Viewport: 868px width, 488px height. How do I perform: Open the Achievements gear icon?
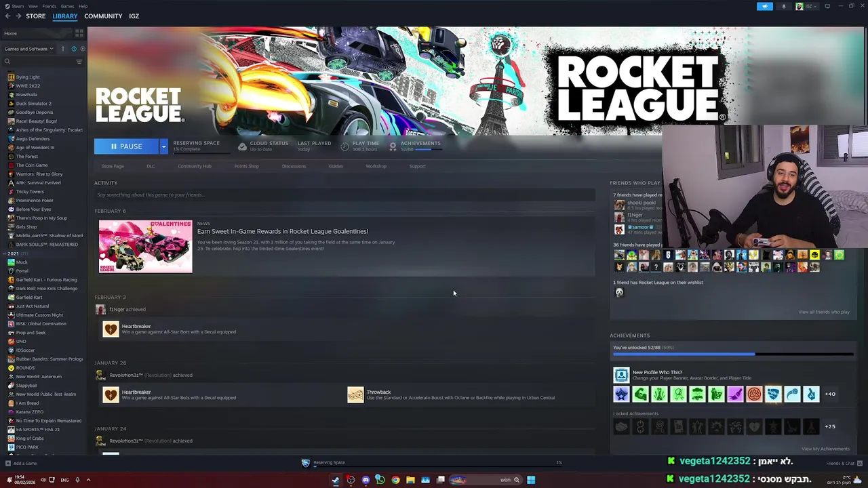click(393, 146)
